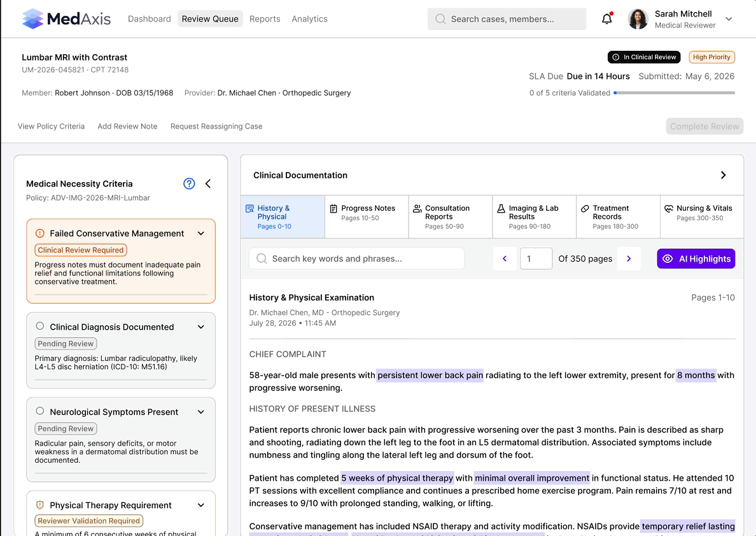Open the Review Queue tab

210,19
